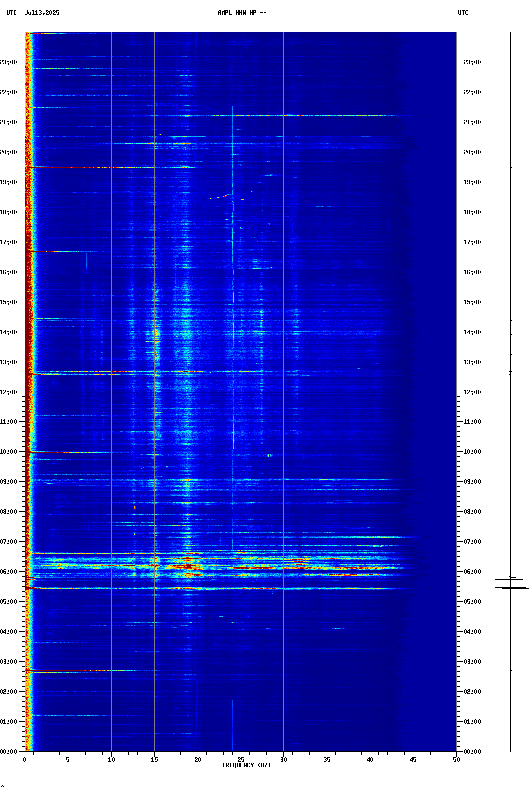Click the '25' frequency axis tick label
The width and height of the screenshot is (532, 791).
point(241,760)
